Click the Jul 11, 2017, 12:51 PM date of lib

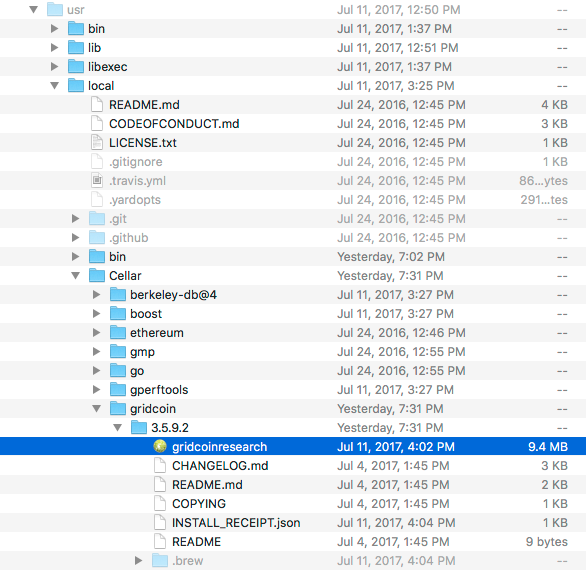point(398,48)
